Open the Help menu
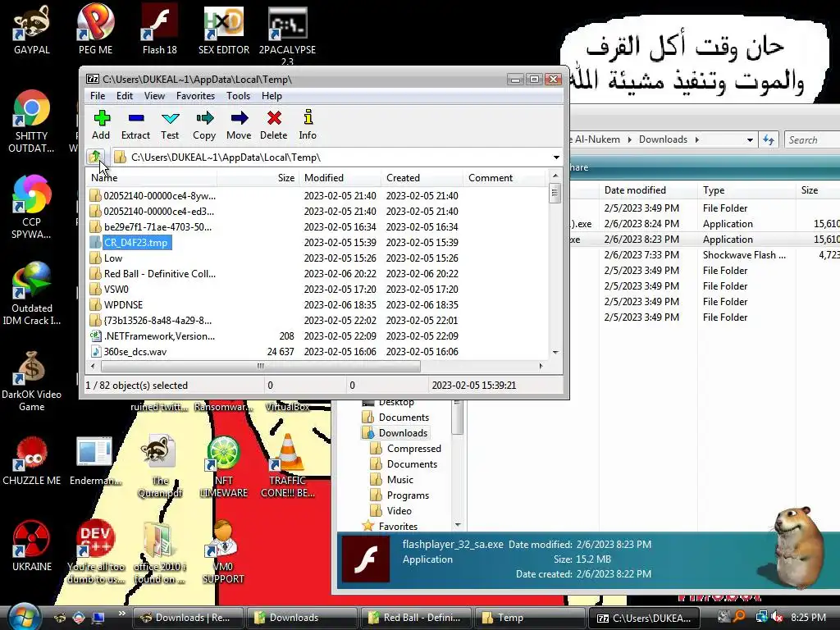Viewport: 840px width, 630px height. 272,96
